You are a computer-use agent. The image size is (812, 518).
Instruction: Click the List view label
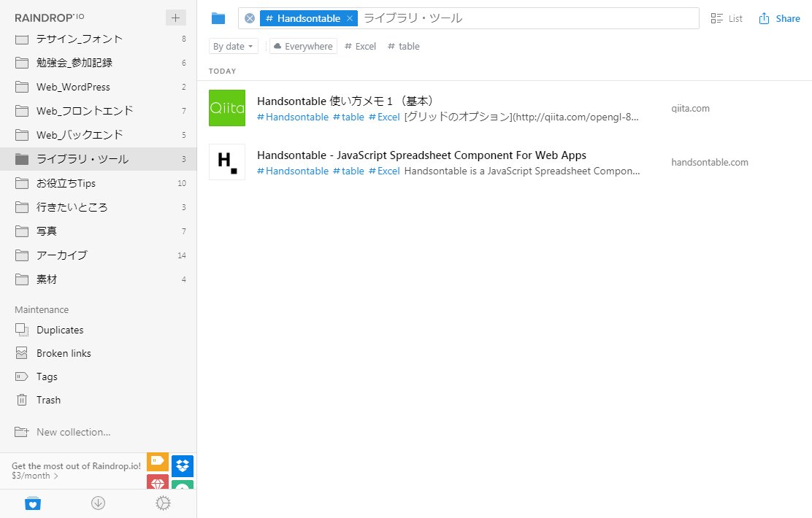[735, 19]
